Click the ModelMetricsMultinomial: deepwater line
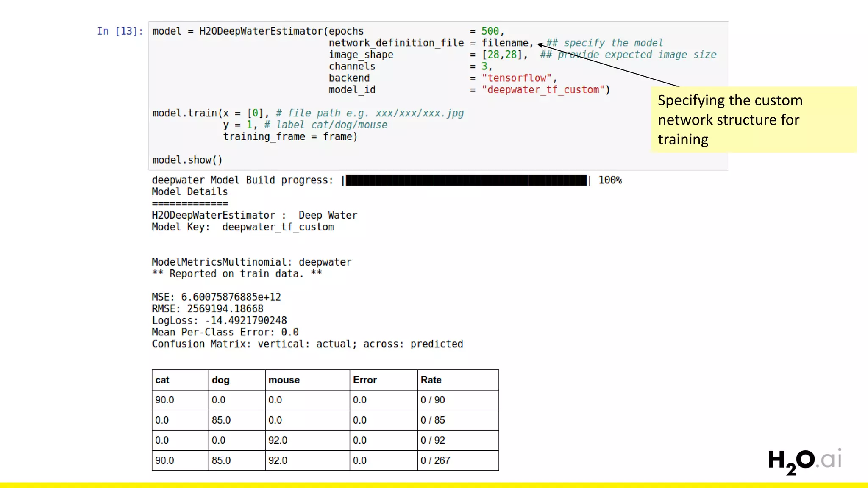 tap(252, 262)
